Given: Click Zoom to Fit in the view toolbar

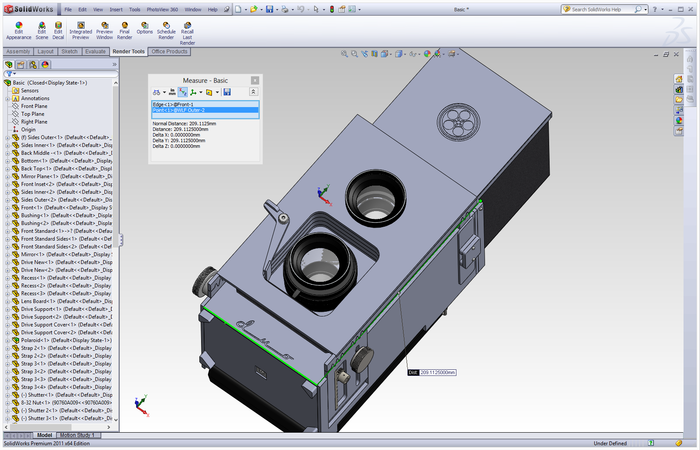Looking at the screenshot, I should tap(344, 54).
